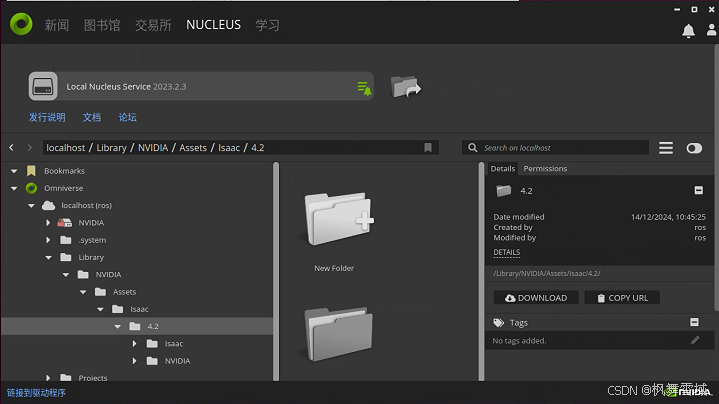Open the 文档 link
This screenshot has height=404, width=719.
coord(92,117)
